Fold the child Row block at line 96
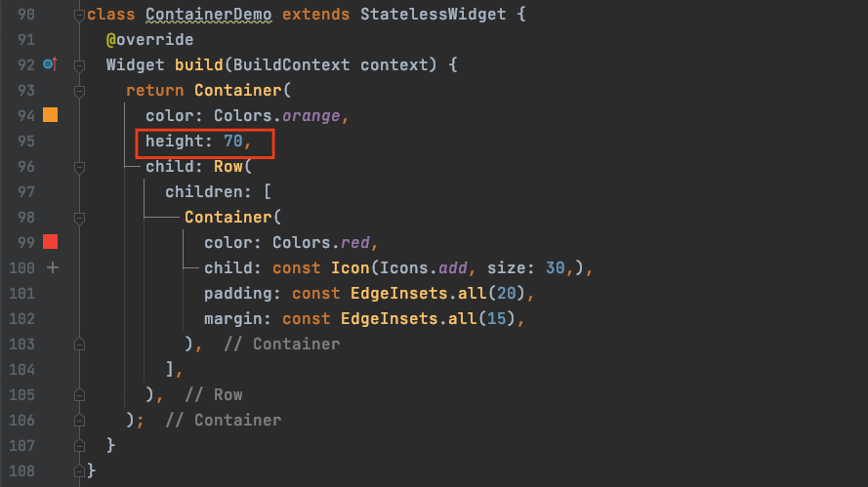This screenshot has width=868, height=487. [x=79, y=167]
